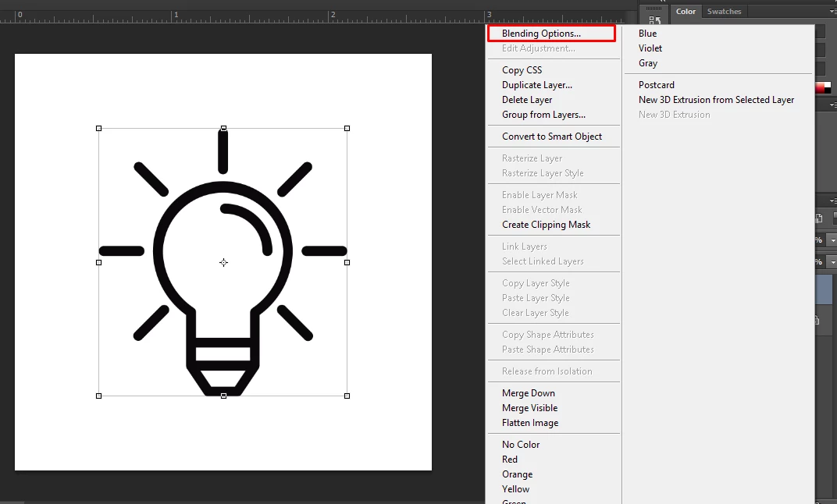This screenshot has width=837, height=504.
Task: Click the bottom-right transform handle of the bulb
Action: coord(347,396)
